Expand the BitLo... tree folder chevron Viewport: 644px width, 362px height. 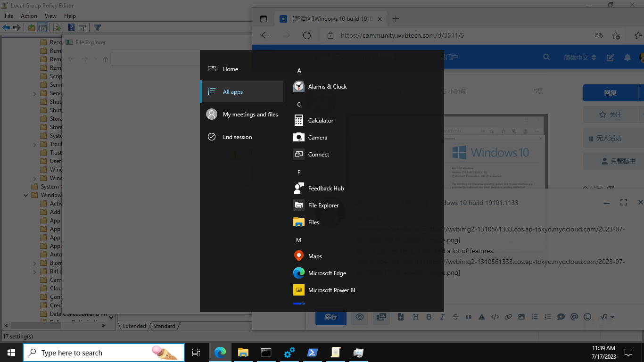(35, 272)
